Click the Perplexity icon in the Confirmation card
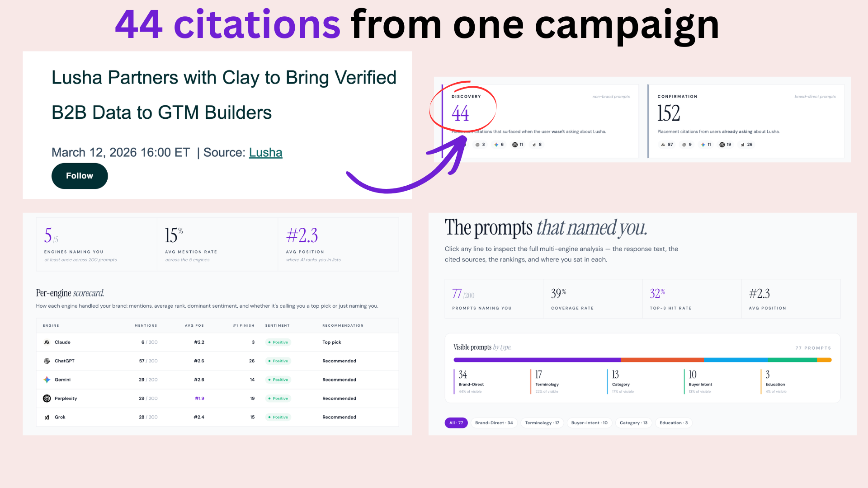This screenshot has height=488, width=868. point(722,145)
